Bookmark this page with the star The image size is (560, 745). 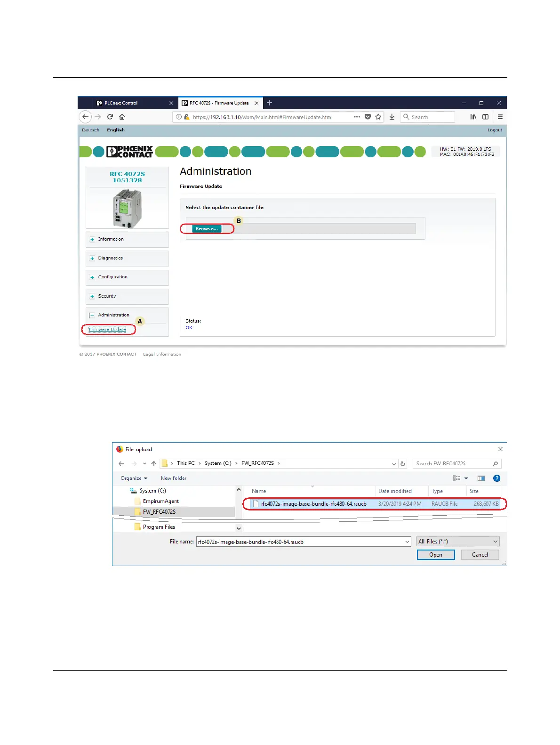pyautogui.click(x=378, y=117)
